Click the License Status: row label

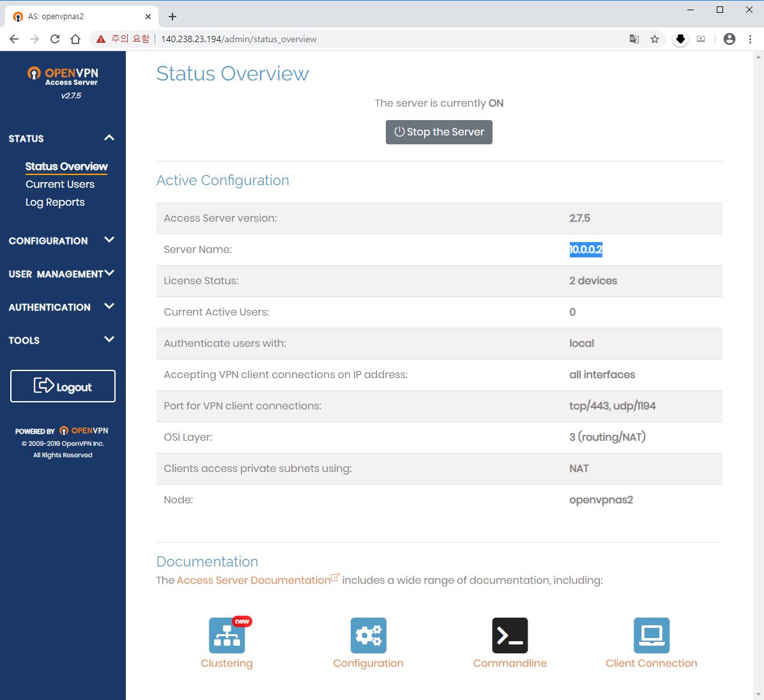point(201,280)
